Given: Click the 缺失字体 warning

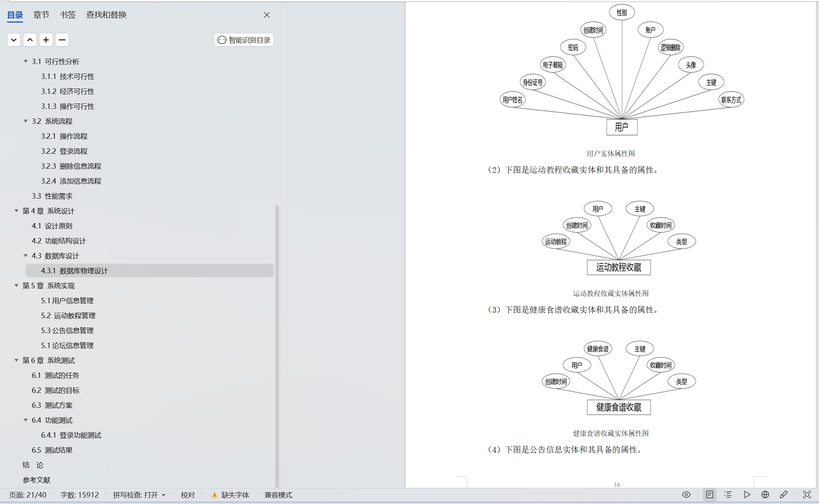Looking at the screenshot, I should click(230, 495).
